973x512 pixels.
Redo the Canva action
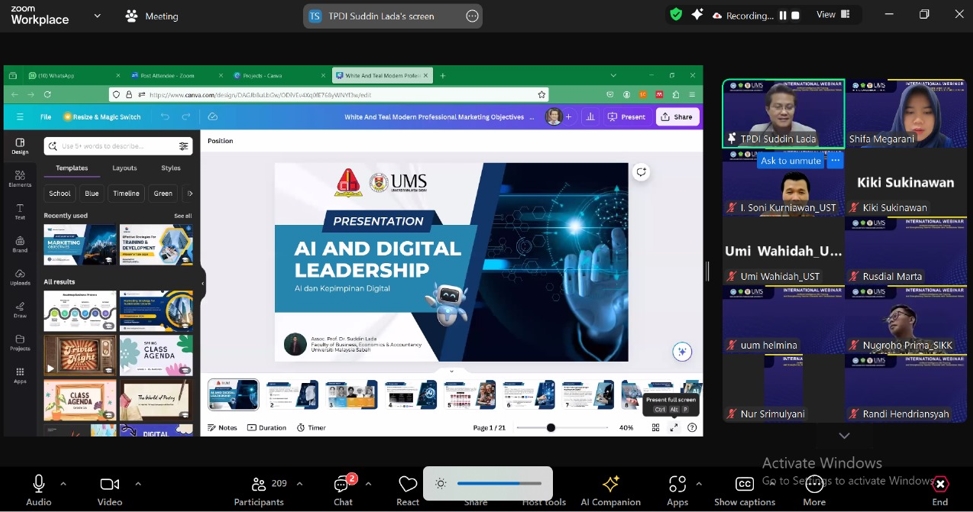(x=186, y=117)
